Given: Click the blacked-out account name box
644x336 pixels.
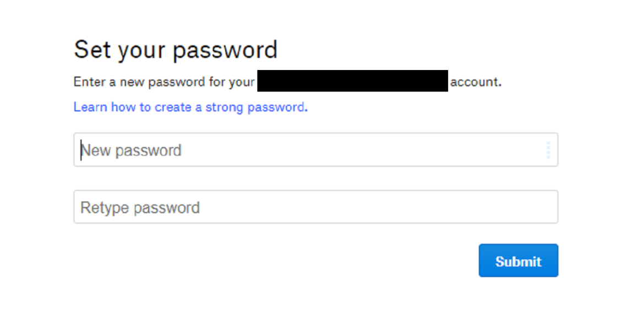Looking at the screenshot, I should tap(352, 81).
